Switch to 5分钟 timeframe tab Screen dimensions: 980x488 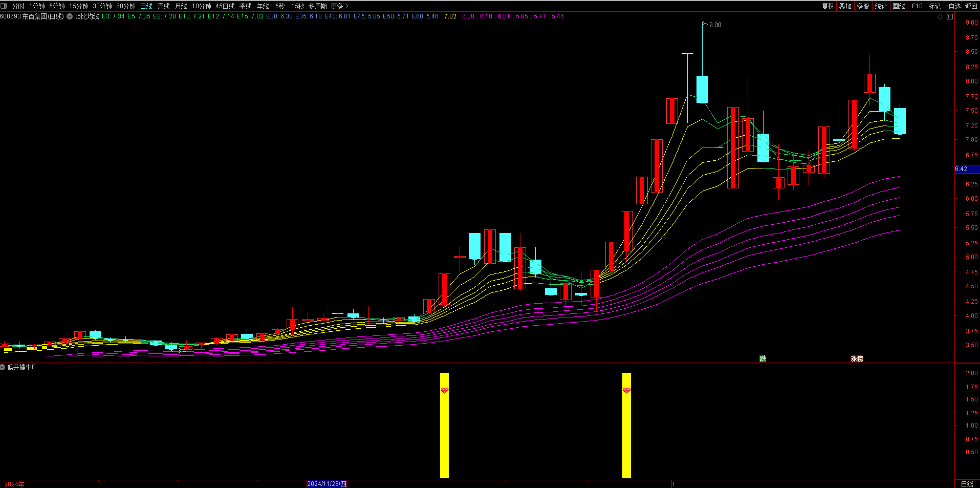57,6
